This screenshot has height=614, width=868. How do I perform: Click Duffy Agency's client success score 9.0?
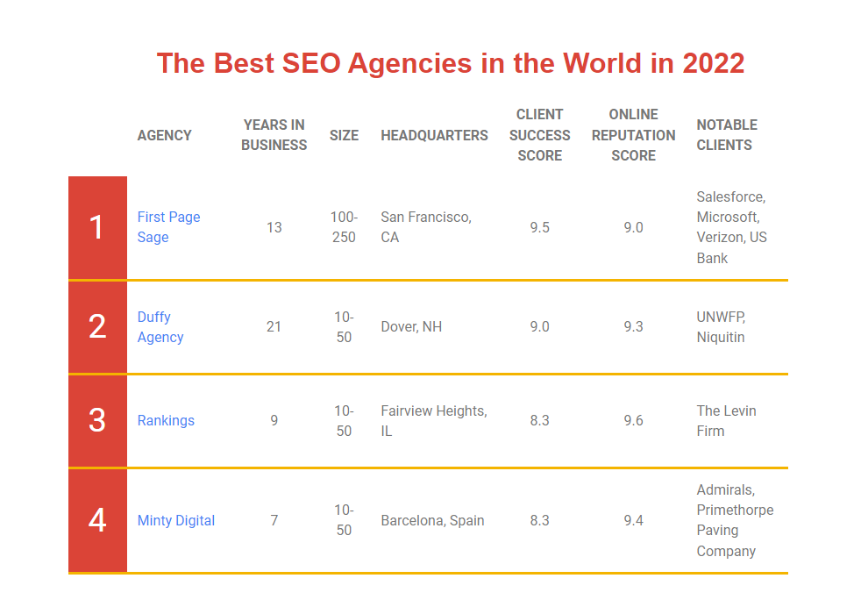540,326
